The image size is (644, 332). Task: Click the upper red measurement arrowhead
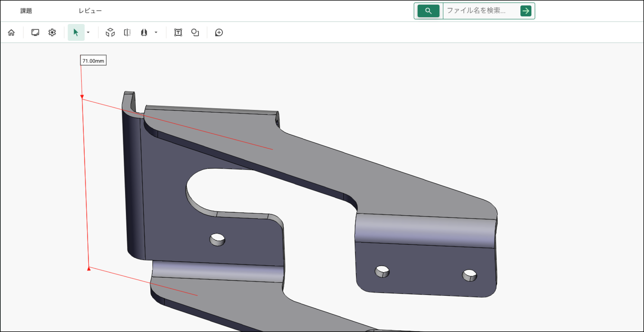[x=82, y=97]
